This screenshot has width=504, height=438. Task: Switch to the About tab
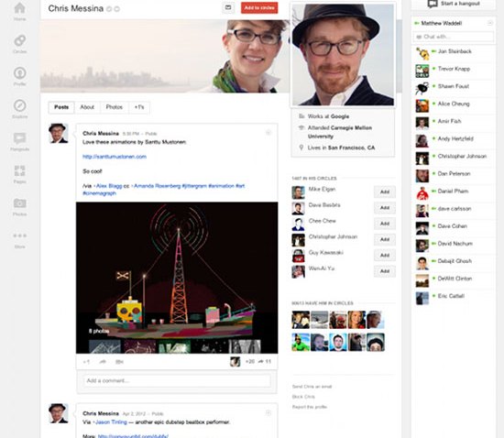(87, 107)
